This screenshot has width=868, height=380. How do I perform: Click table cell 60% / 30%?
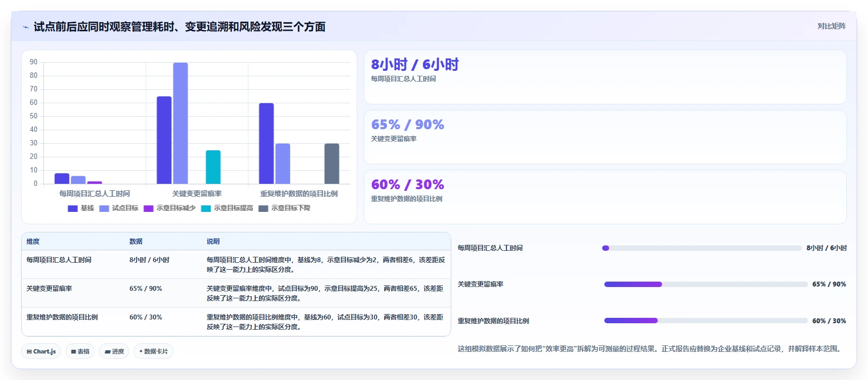(x=145, y=317)
